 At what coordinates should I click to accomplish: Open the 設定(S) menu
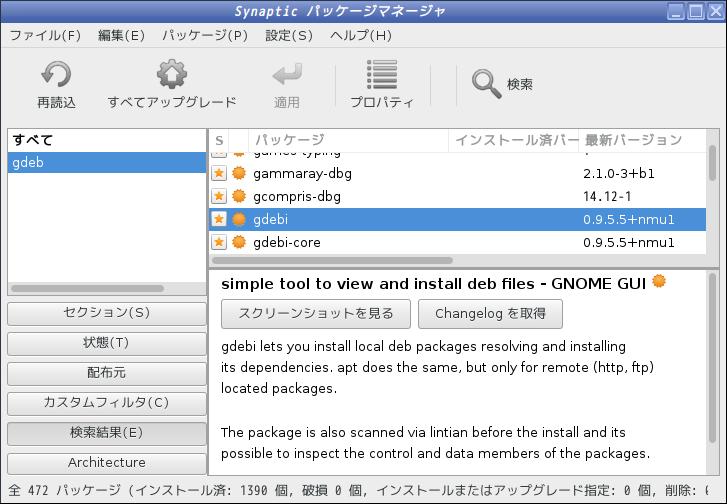coord(289,36)
